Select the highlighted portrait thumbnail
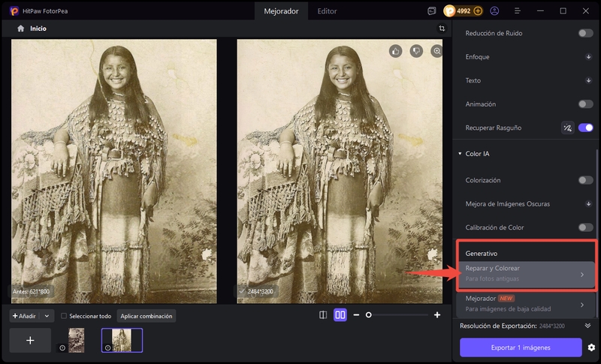Screen dimensions: 601x364 (122, 340)
